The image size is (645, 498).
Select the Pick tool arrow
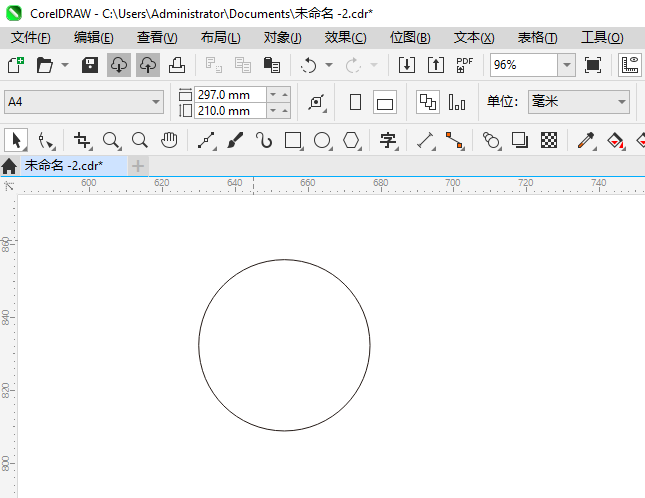(16, 140)
